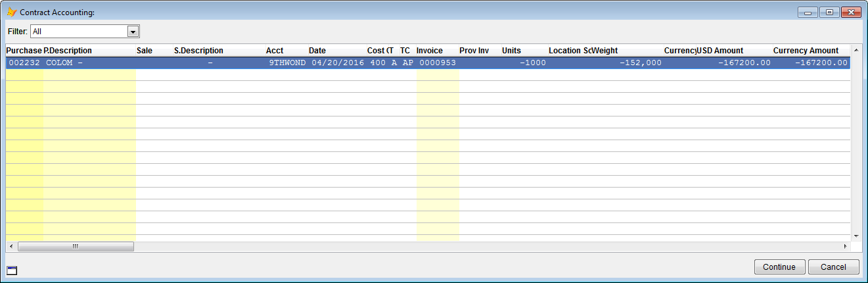Screen dimensions: 868x283
Task: Click the Units column header
Action: [x=524, y=51]
